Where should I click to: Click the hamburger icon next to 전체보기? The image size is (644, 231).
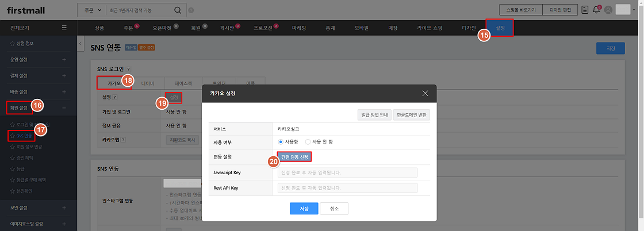64,28
